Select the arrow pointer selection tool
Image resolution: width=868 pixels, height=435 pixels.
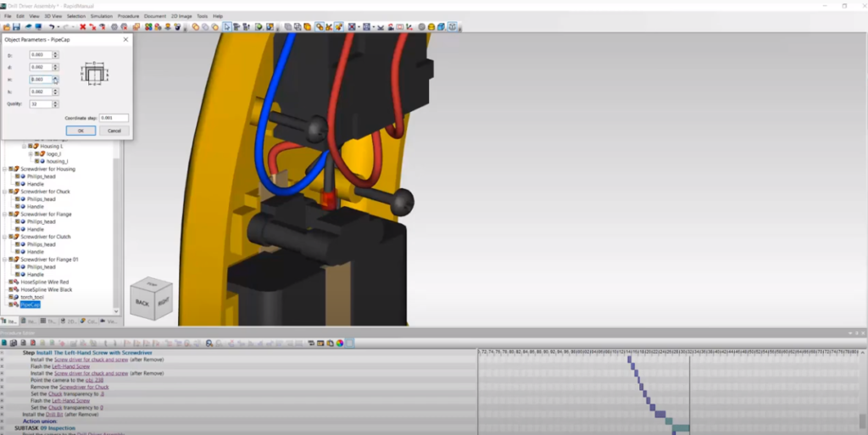(227, 27)
